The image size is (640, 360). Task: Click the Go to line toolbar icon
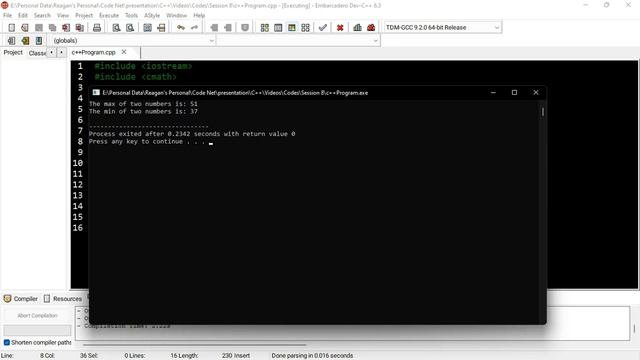pyautogui.click(x=161, y=28)
